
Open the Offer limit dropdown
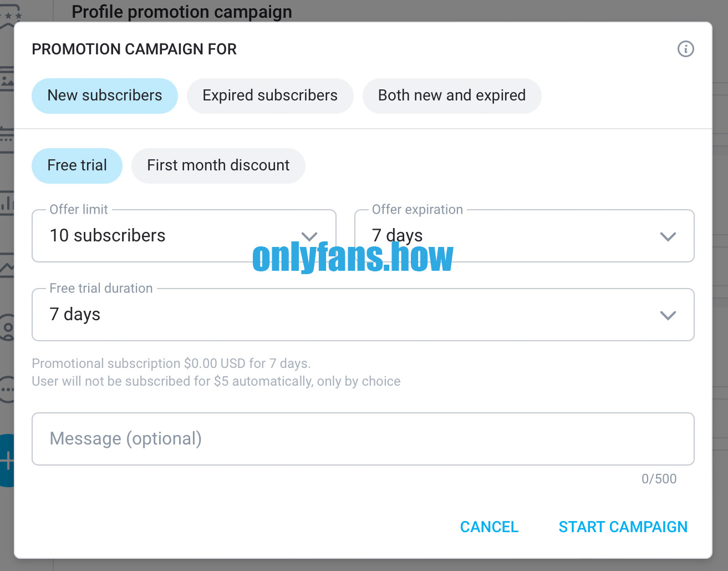tap(184, 236)
